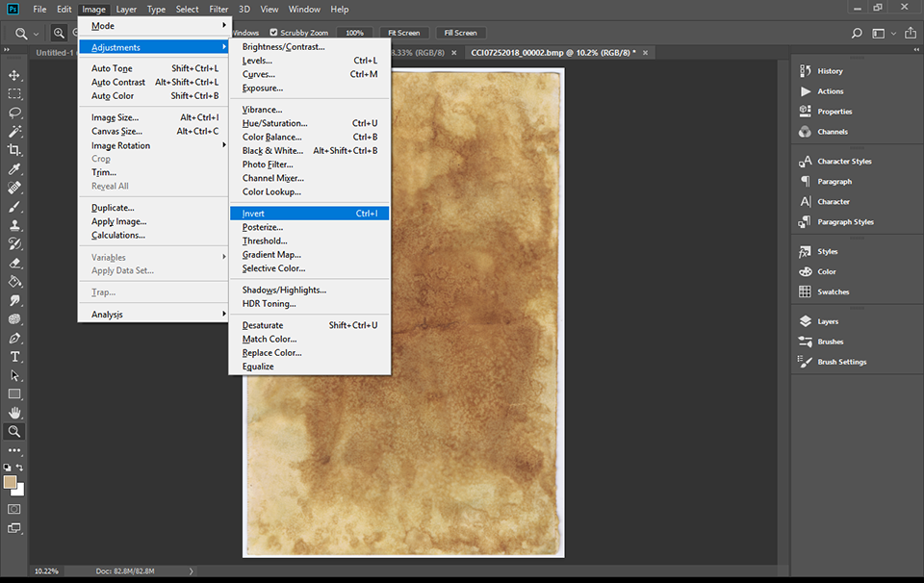Pick the Crop tool
The image size is (924, 583).
14,150
